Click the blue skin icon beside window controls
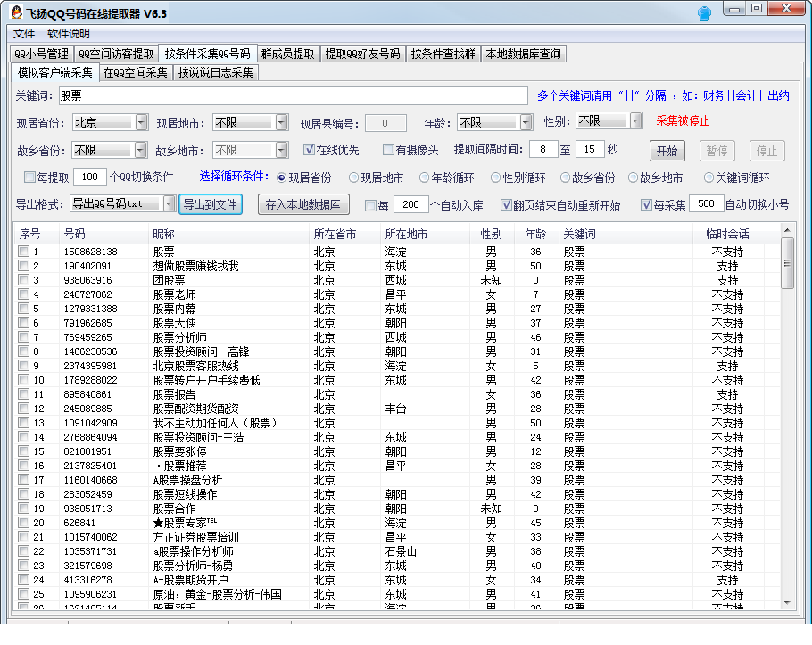 coord(705,13)
